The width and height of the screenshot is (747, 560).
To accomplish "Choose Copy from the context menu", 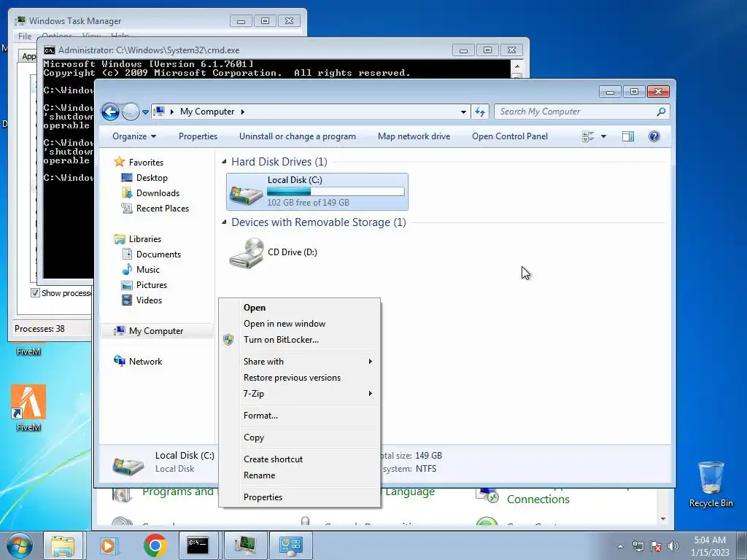I will pos(300,437).
